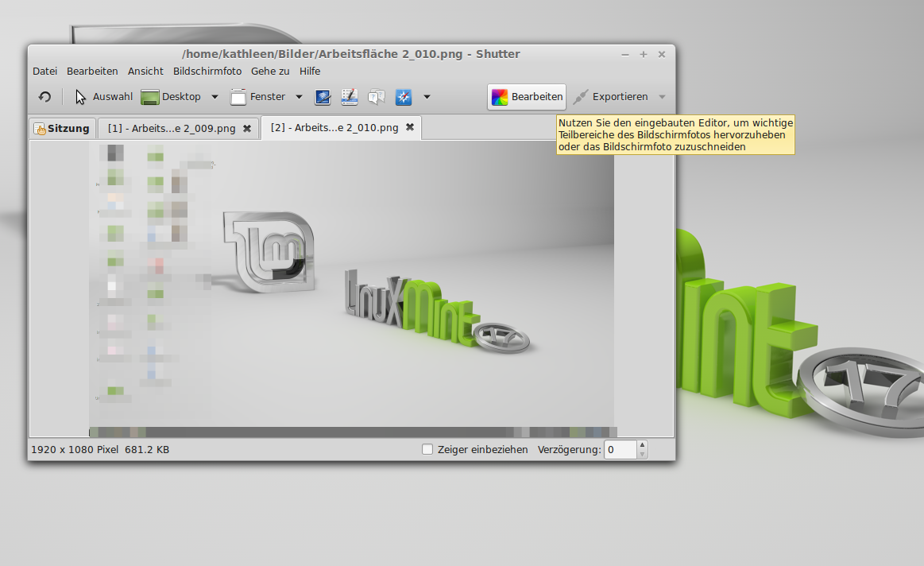
Task: Close the Arbeits...e 2_010.png tab
Action: click(x=409, y=127)
